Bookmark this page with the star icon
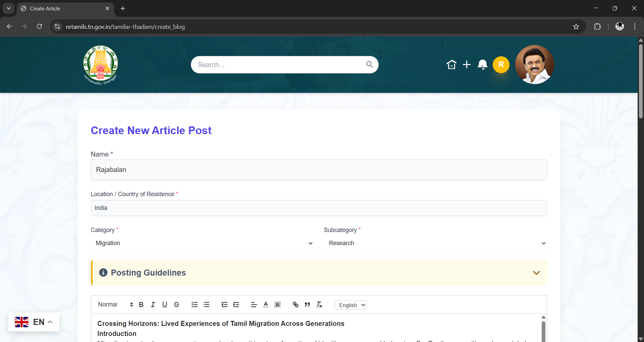Image resolution: width=644 pixels, height=342 pixels. [576, 26]
